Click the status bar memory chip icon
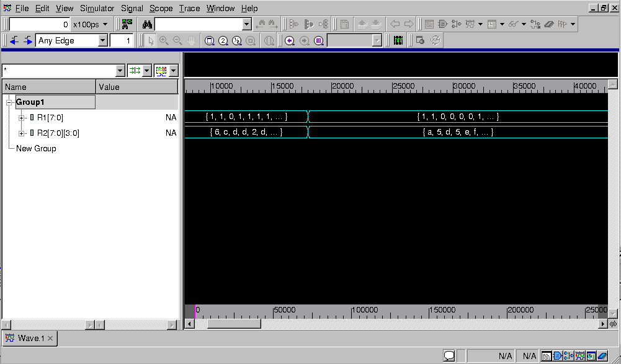621x364 pixels. (602, 356)
